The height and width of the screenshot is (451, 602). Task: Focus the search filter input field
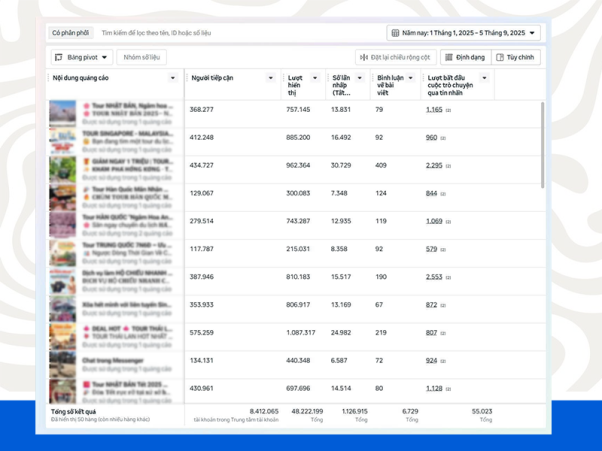(x=240, y=33)
